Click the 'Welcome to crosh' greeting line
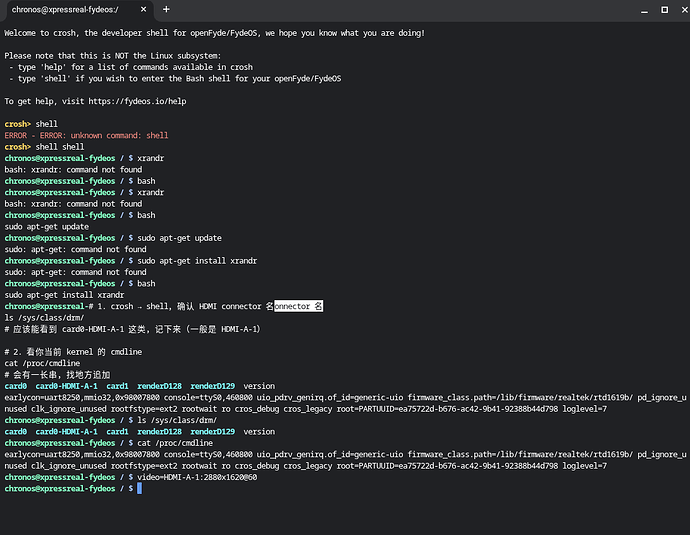690x535 pixels. coord(215,33)
